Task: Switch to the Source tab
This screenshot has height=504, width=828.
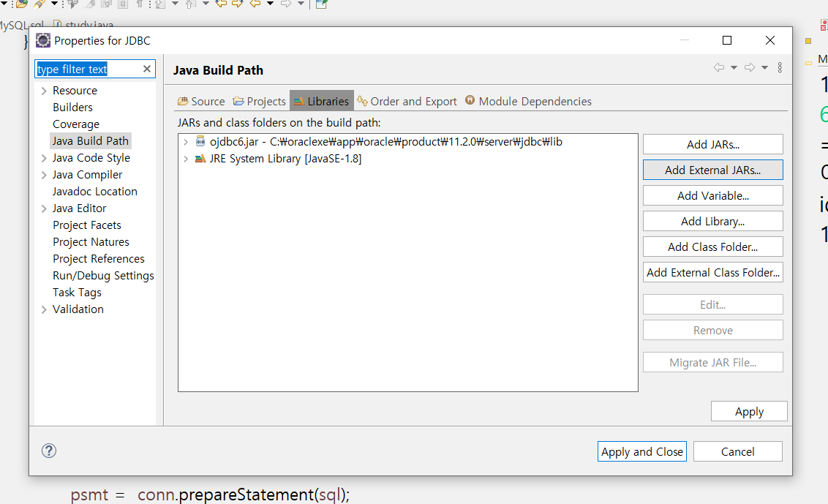Action: click(x=201, y=102)
